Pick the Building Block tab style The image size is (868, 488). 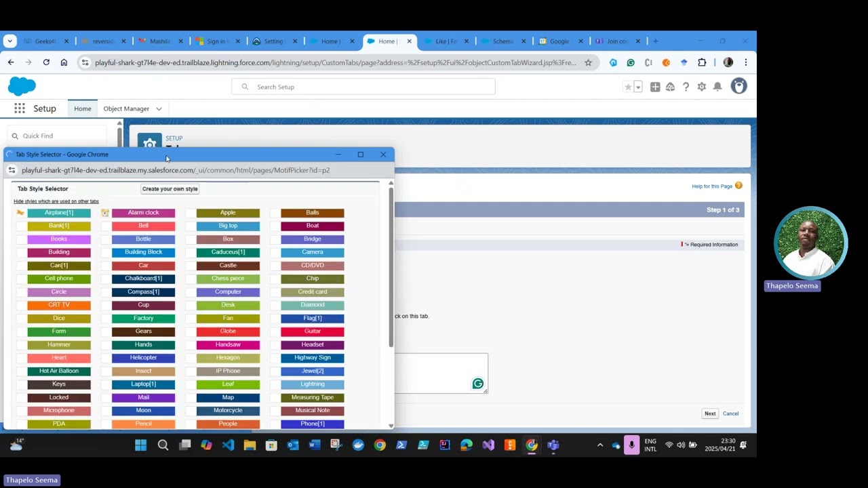pyautogui.click(x=143, y=252)
